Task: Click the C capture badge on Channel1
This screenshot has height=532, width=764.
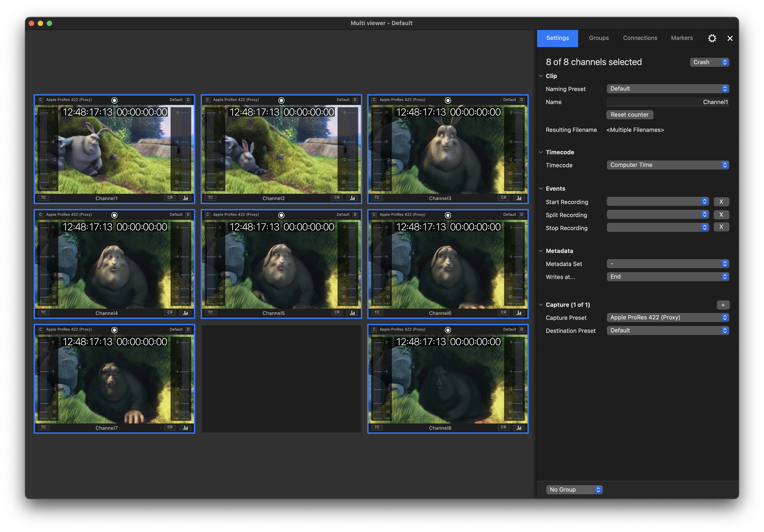Action: pyautogui.click(x=41, y=100)
